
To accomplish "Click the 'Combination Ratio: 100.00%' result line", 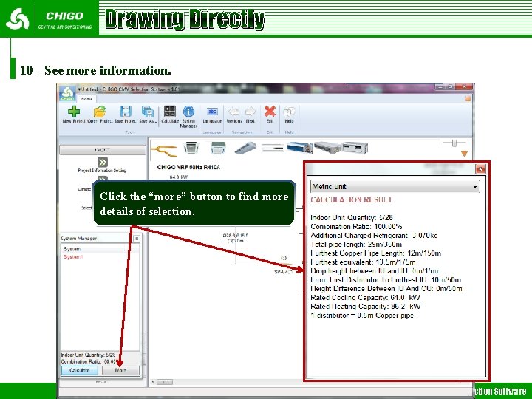I will (356, 226).
